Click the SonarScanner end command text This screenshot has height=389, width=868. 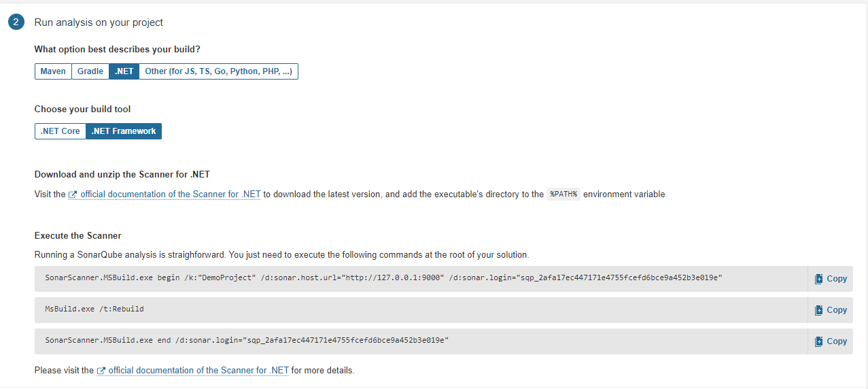tap(247, 341)
